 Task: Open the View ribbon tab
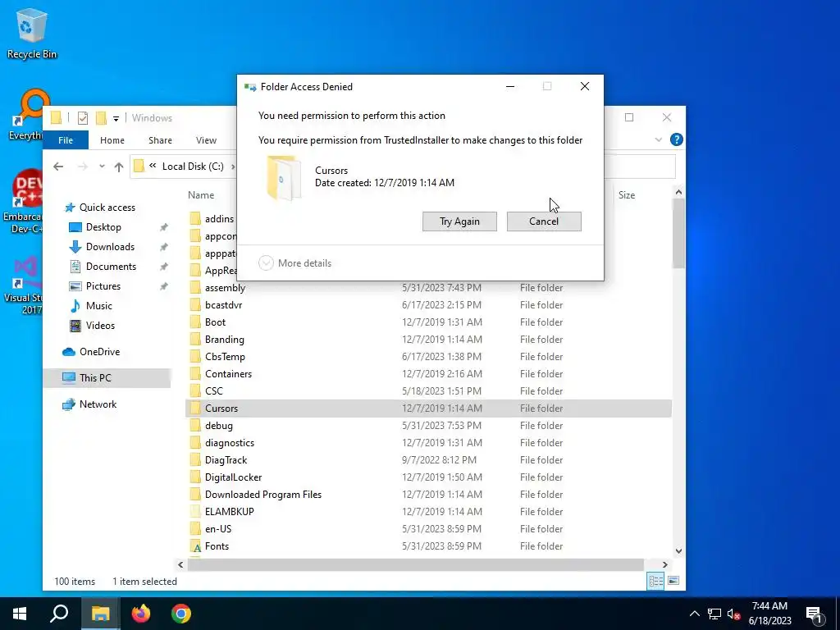[x=206, y=140]
